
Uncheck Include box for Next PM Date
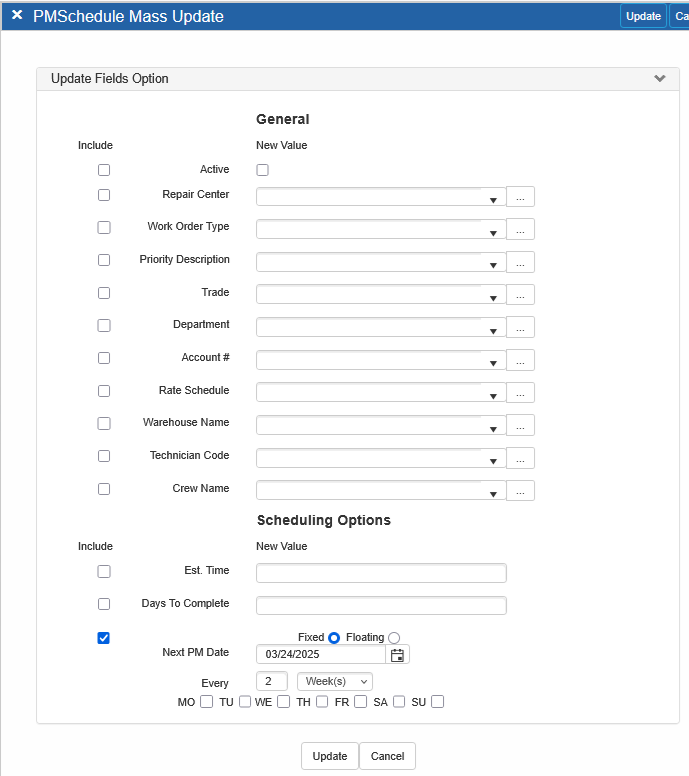pos(103,638)
